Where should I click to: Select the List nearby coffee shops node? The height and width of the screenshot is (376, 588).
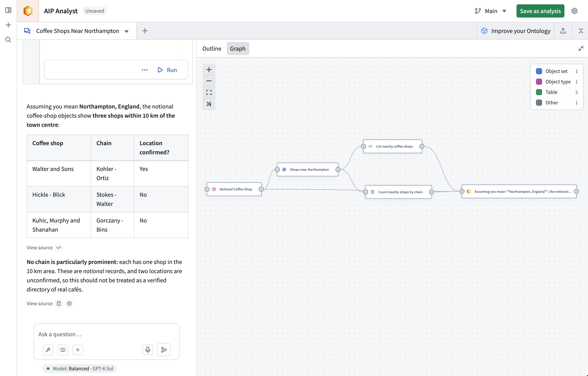point(393,147)
